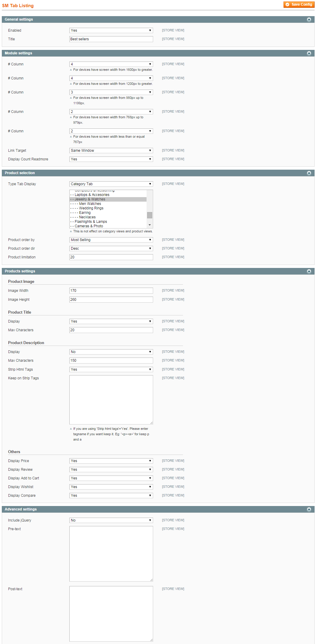Select Necklaces category

[x=108, y=217]
